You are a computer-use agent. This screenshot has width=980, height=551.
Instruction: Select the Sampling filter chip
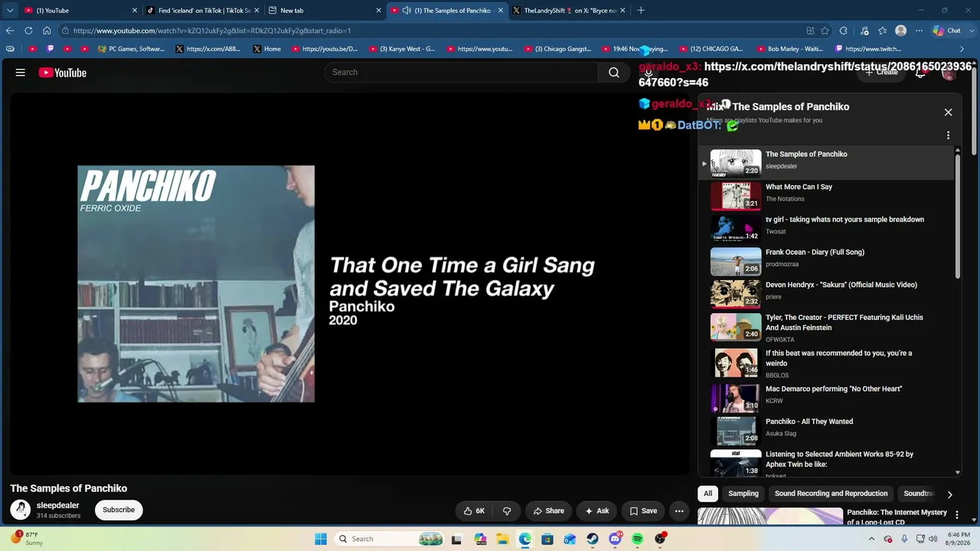pos(743,494)
